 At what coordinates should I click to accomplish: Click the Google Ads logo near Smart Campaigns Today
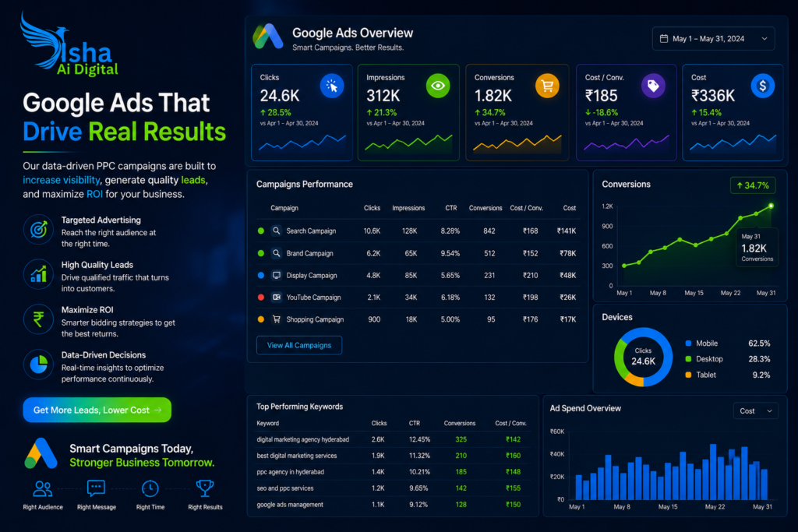pos(41,453)
